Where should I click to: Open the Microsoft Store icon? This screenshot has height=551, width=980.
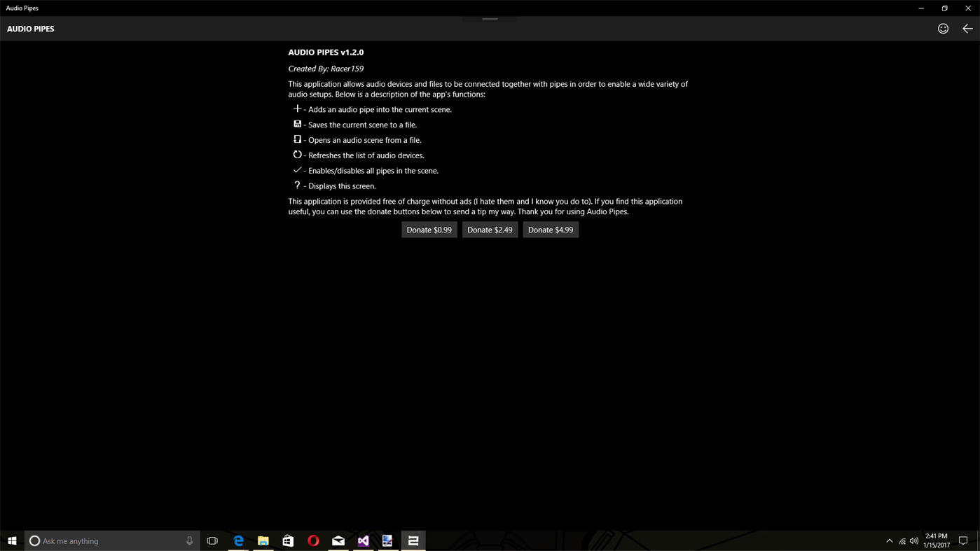287,540
